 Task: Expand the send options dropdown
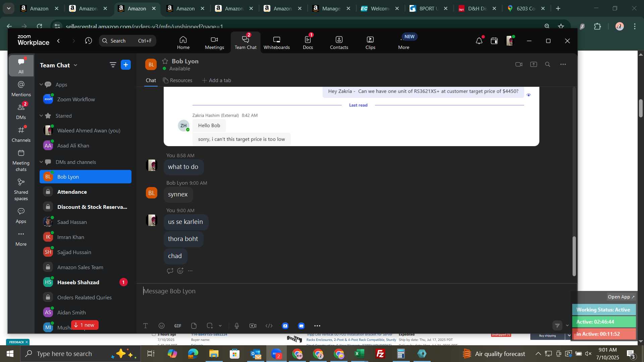(568, 325)
